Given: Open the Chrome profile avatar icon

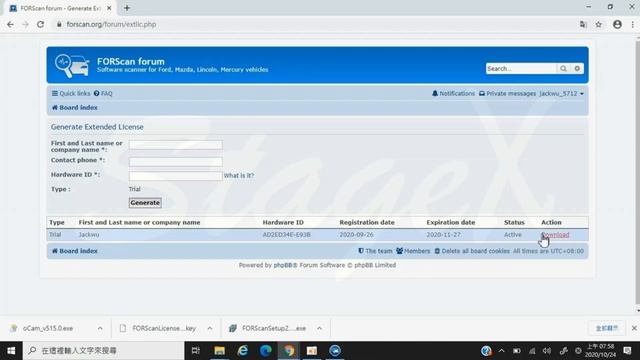Looking at the screenshot, I should point(617,24).
